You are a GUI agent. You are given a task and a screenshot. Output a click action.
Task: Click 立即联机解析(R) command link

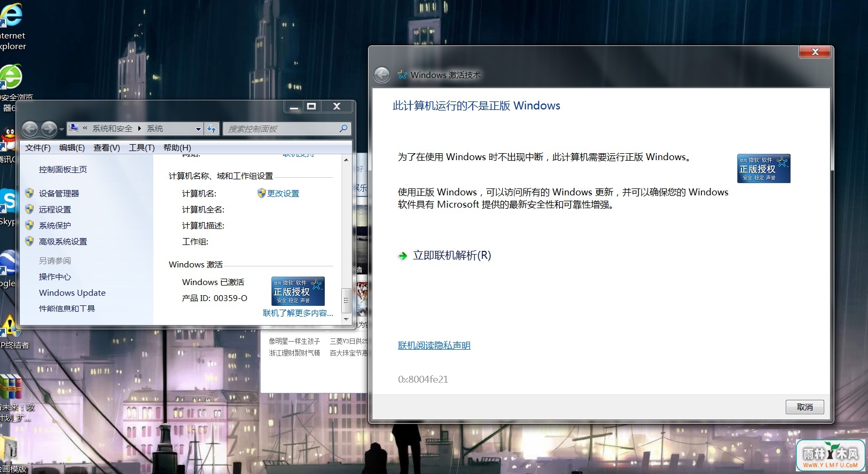tap(452, 256)
